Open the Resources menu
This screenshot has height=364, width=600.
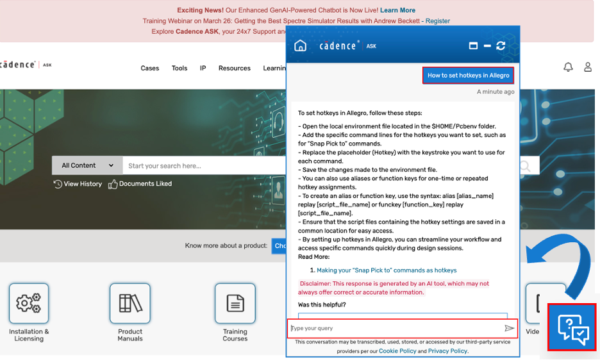coord(235,68)
